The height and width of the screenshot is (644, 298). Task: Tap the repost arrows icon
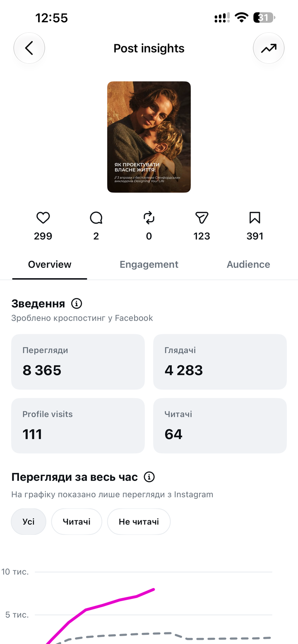click(x=149, y=218)
